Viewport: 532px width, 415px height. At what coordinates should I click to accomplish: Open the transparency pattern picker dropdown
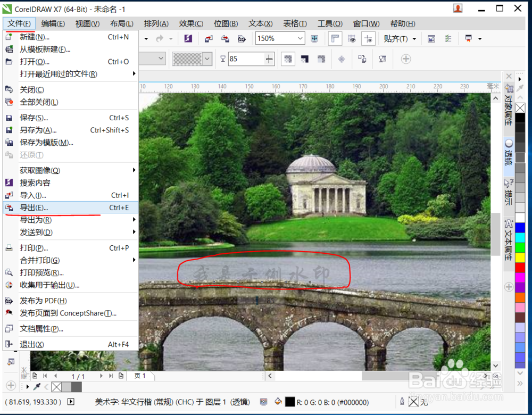point(207,59)
